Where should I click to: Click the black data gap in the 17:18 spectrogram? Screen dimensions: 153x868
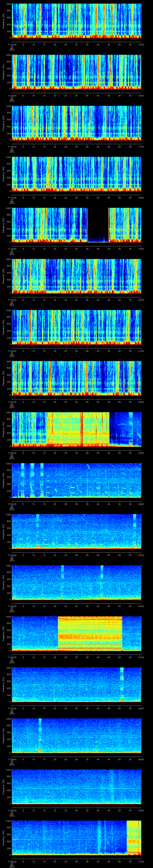98,224
